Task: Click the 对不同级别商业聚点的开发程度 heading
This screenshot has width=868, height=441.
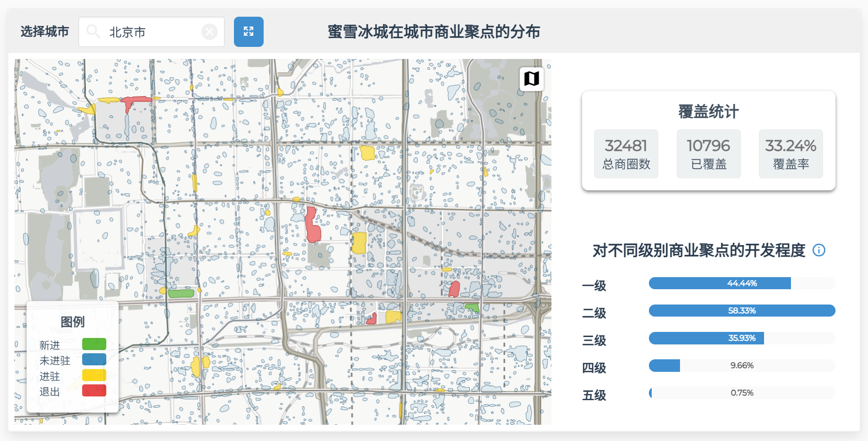Action: 699,250
